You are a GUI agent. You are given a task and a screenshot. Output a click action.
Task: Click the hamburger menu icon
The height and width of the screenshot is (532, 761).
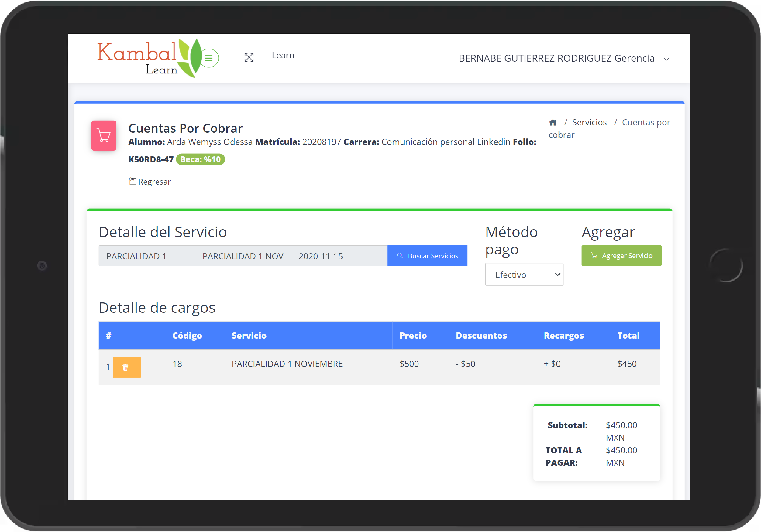click(209, 58)
